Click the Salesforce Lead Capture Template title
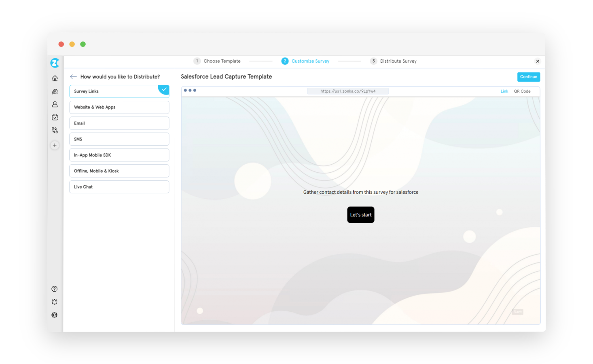 click(x=227, y=77)
